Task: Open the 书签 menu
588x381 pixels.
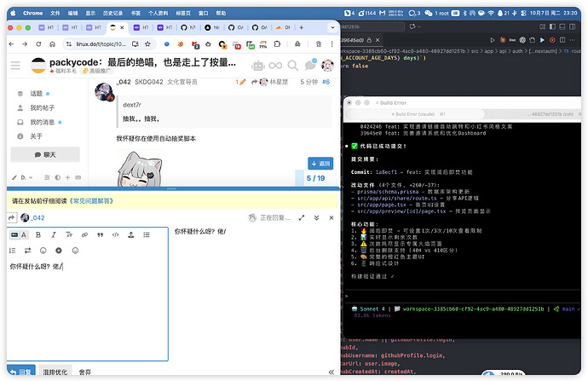Action: [x=135, y=13]
